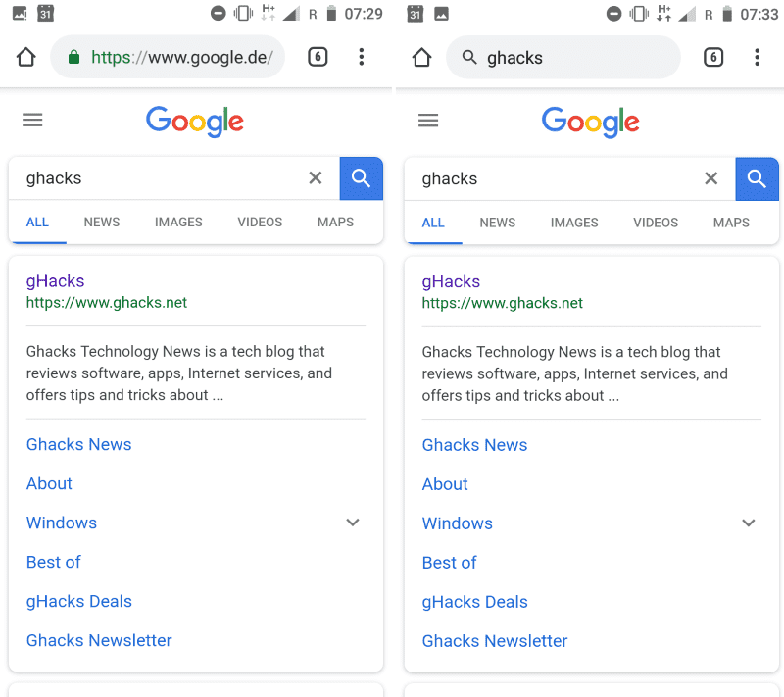Open Ghacks Newsletter link on right page
Viewport: 784px width, 697px height.
495,641
